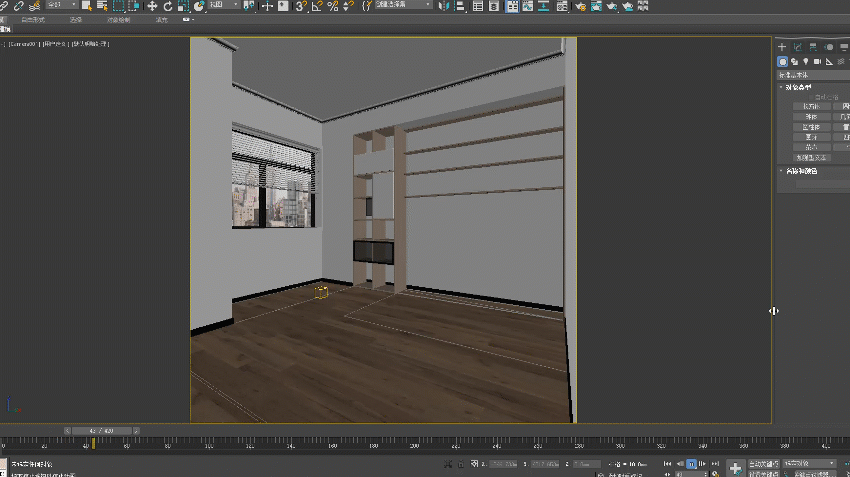Toggle Angle Snap in toolbar
The width and height of the screenshot is (850, 477).
pos(317,6)
